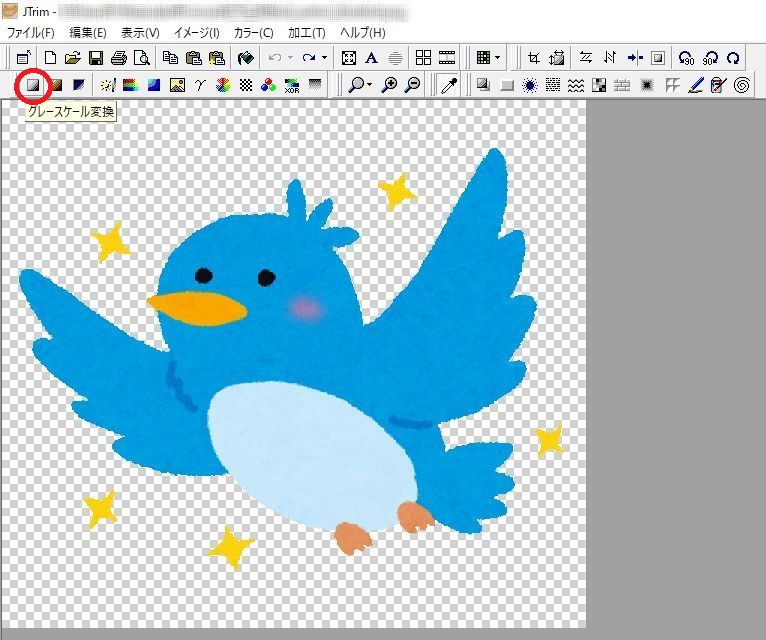Expand the redo history dropdown arrow
This screenshot has height=640, width=766.
(x=324, y=58)
